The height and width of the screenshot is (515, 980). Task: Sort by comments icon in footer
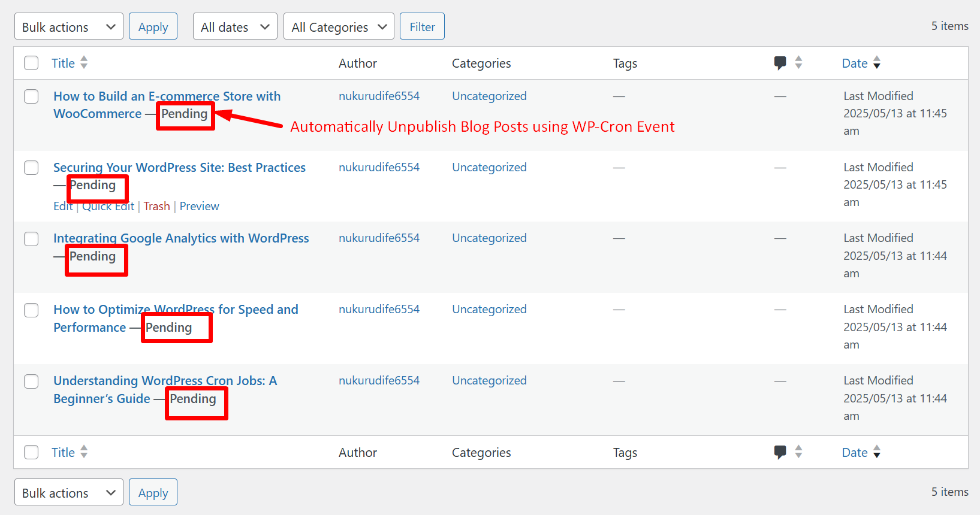pyautogui.click(x=780, y=452)
